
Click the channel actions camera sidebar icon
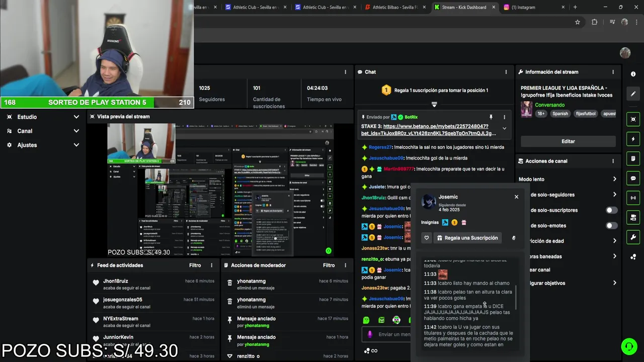(633, 217)
